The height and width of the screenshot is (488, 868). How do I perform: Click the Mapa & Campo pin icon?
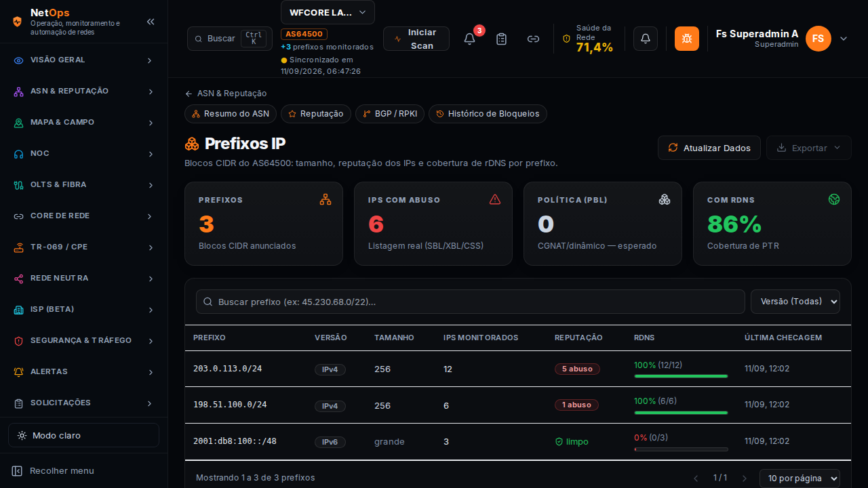click(19, 123)
